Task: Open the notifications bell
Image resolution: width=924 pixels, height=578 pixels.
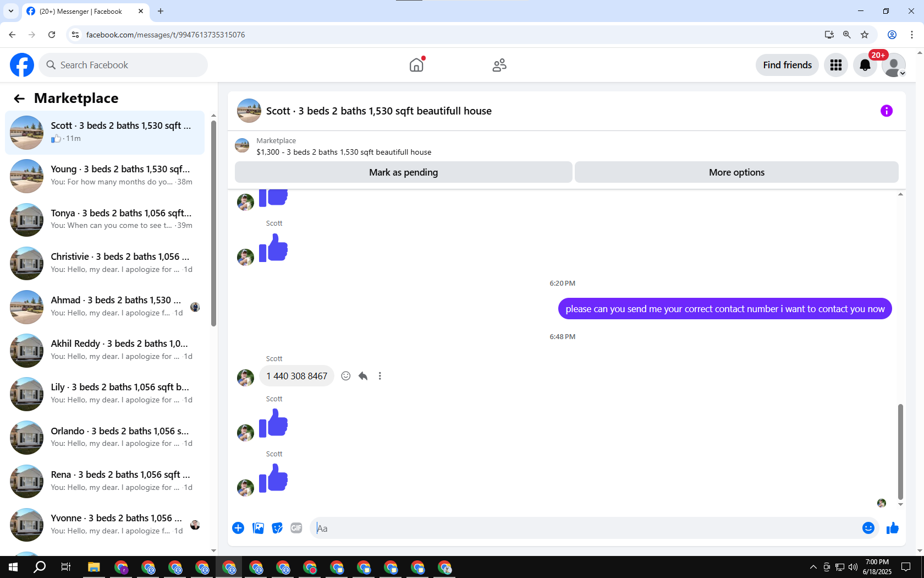Action: [865, 65]
